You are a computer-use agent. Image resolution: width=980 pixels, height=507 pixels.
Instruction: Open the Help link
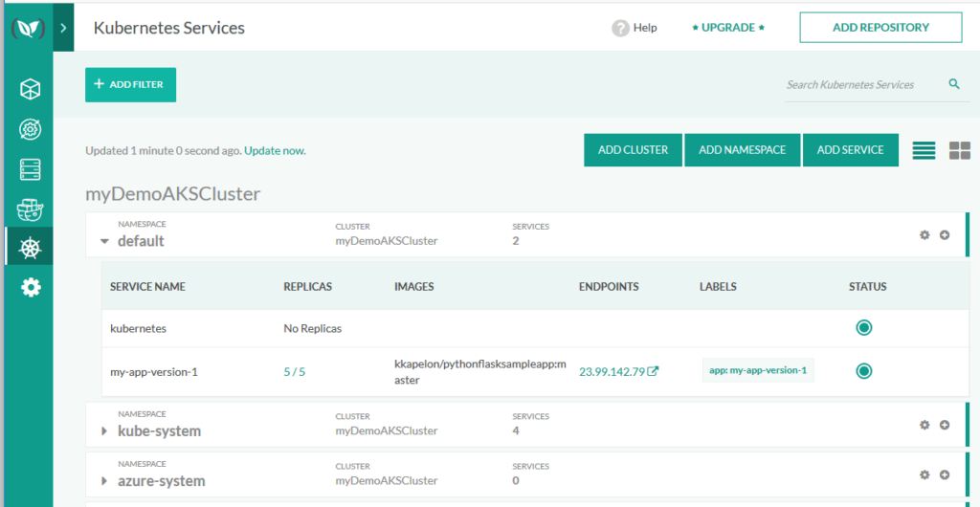[645, 28]
